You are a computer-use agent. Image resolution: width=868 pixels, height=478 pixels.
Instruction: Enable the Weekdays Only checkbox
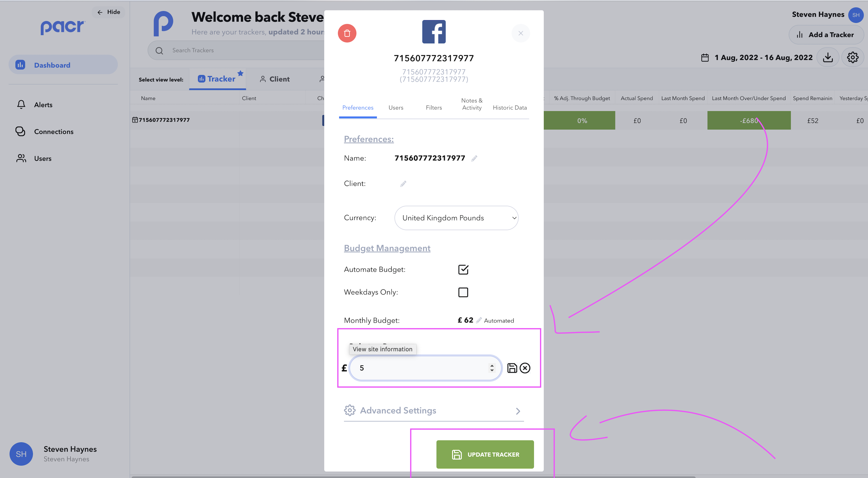[x=463, y=292]
